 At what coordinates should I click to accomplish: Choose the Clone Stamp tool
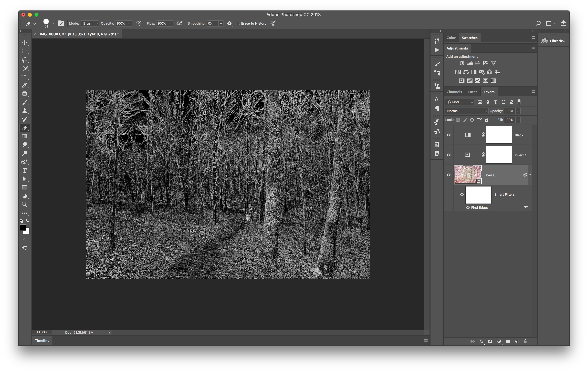coord(25,111)
